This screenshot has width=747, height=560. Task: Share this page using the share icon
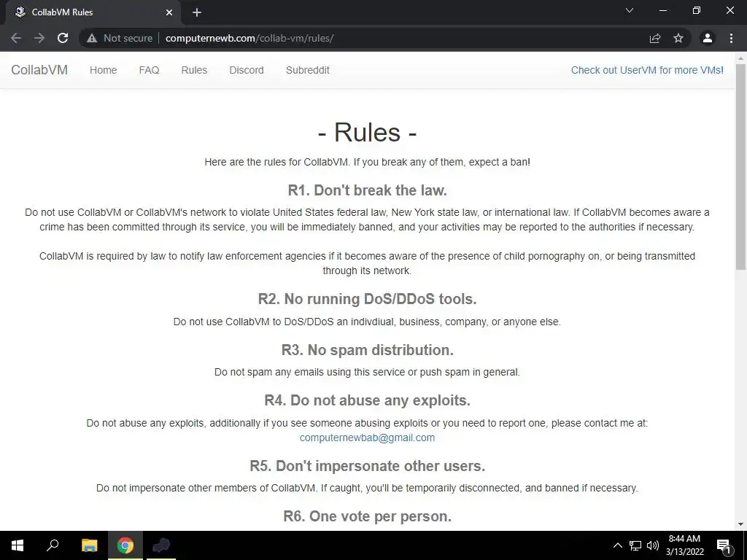click(x=655, y=38)
